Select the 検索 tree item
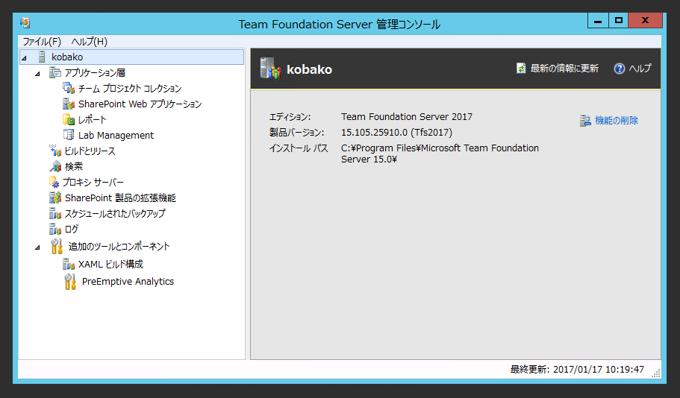This screenshot has height=398, width=680. pyautogui.click(x=73, y=166)
